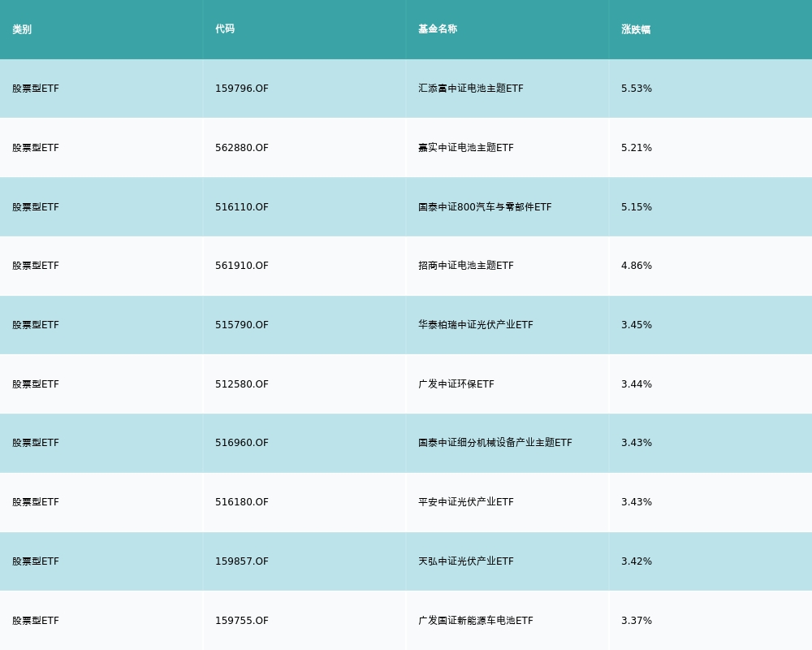
Task: Click fund name 广发国证新能源车电池ETF
Action: [x=475, y=621]
